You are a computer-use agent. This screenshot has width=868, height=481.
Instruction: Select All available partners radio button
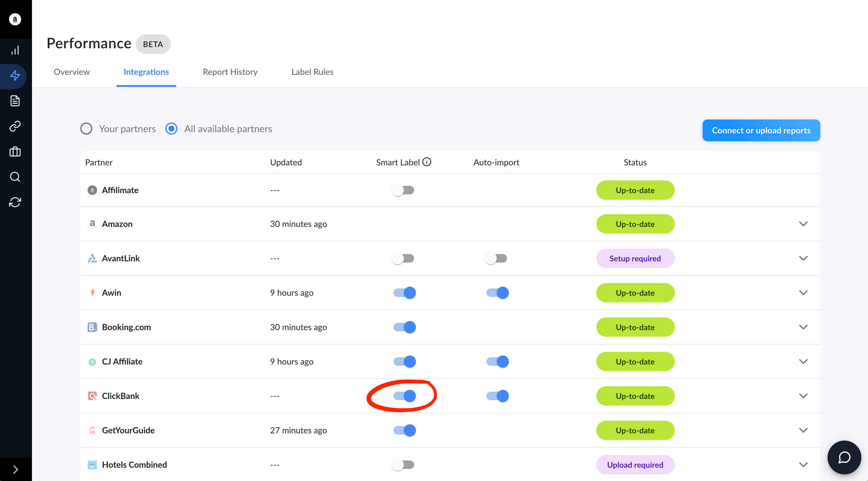pyautogui.click(x=171, y=129)
